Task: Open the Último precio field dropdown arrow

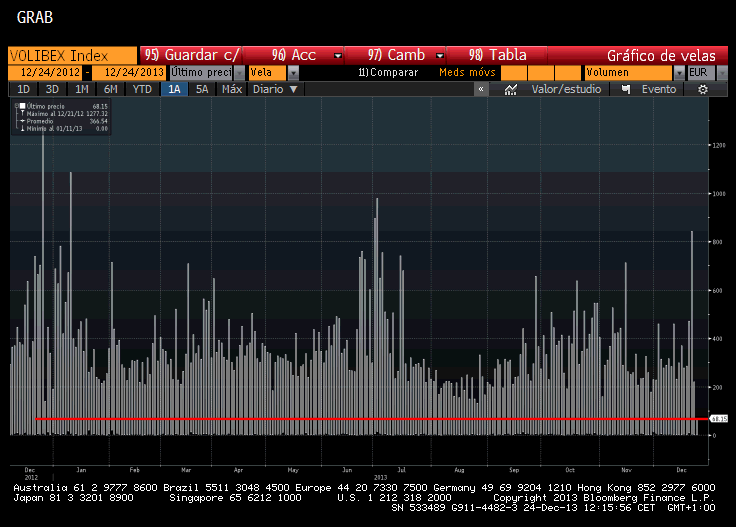Action: click(239, 73)
